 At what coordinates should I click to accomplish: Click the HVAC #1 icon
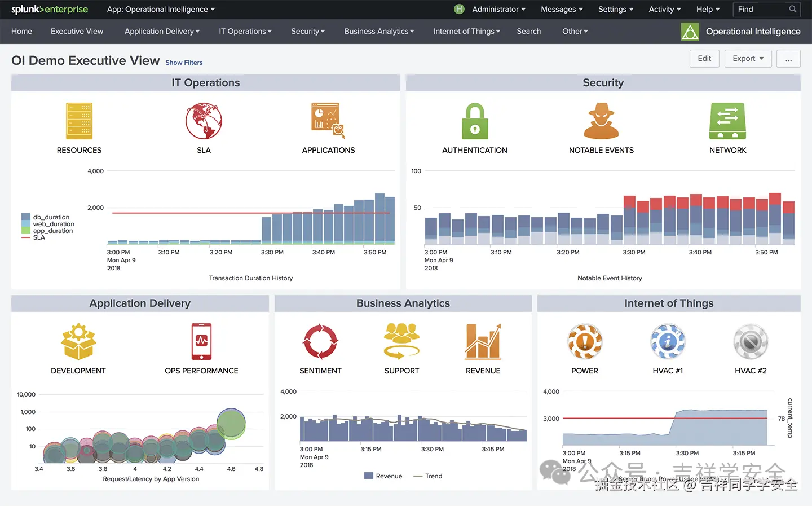click(668, 341)
